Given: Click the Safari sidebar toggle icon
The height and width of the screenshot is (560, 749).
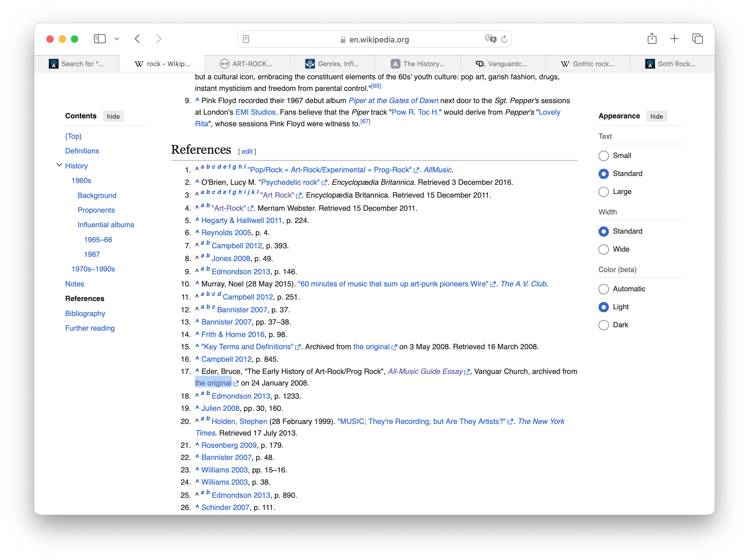Looking at the screenshot, I should point(100,39).
